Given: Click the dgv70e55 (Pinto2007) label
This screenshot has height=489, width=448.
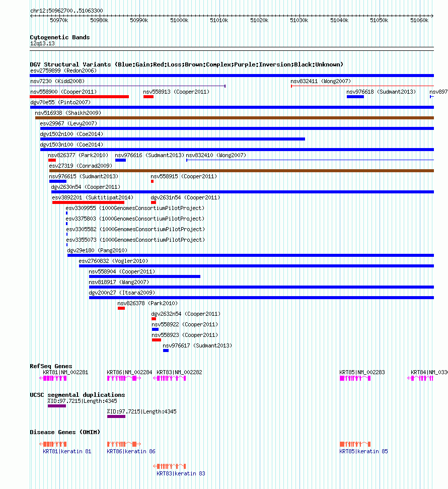Looking at the screenshot, I should point(60,102).
